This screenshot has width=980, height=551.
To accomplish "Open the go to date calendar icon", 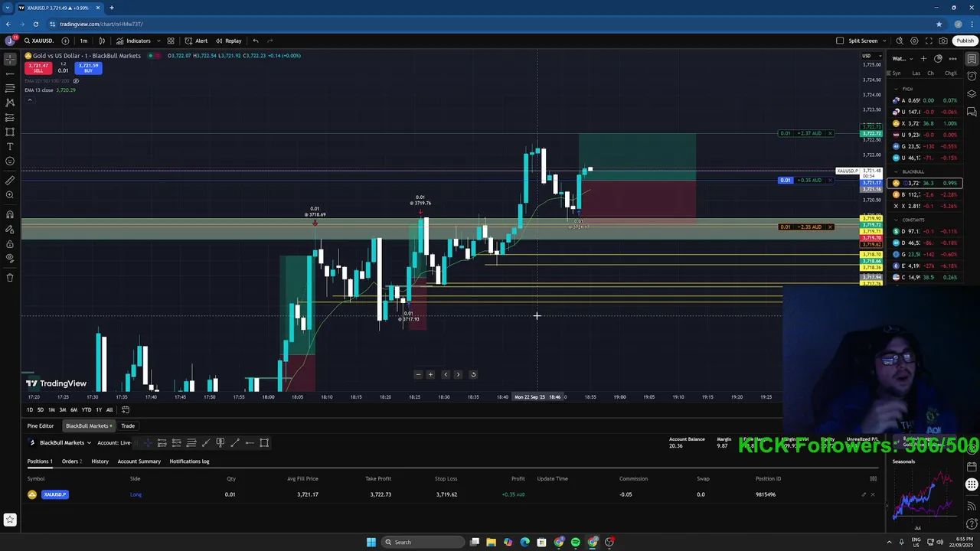I will (x=126, y=409).
